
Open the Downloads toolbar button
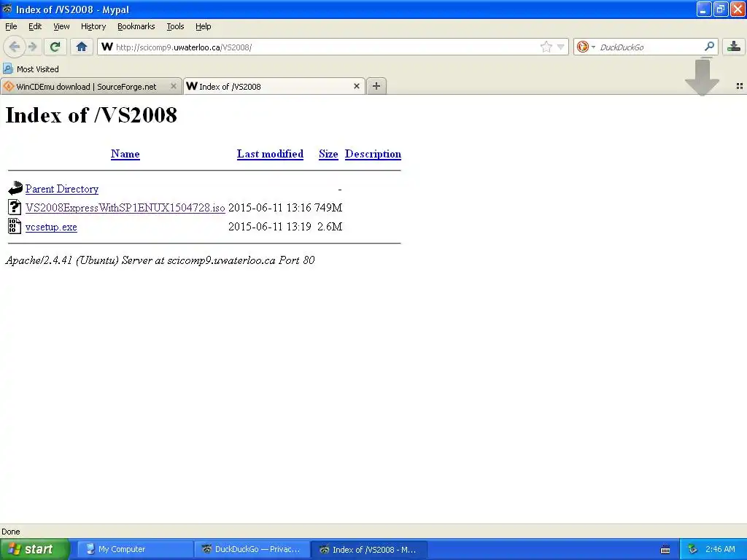click(734, 47)
